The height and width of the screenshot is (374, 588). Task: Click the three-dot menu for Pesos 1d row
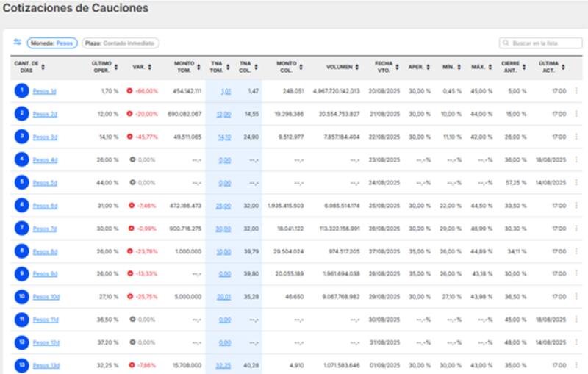(x=576, y=91)
